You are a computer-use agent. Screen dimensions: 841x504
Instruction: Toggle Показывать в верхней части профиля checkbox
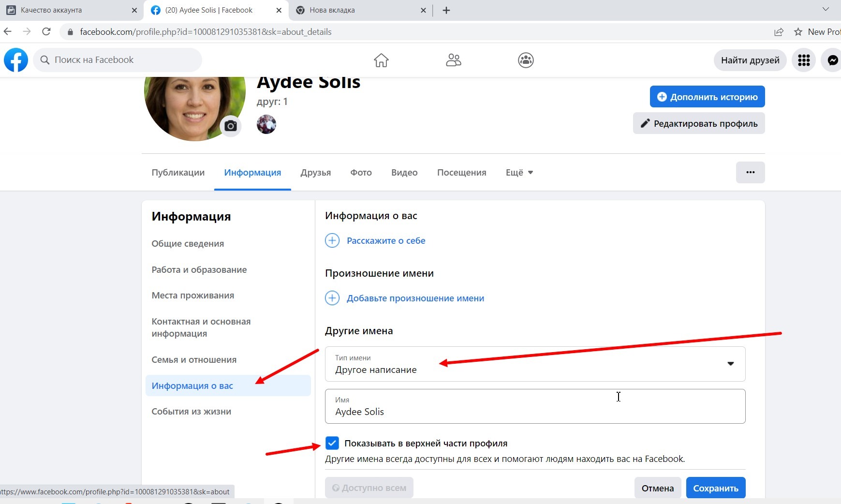332,443
